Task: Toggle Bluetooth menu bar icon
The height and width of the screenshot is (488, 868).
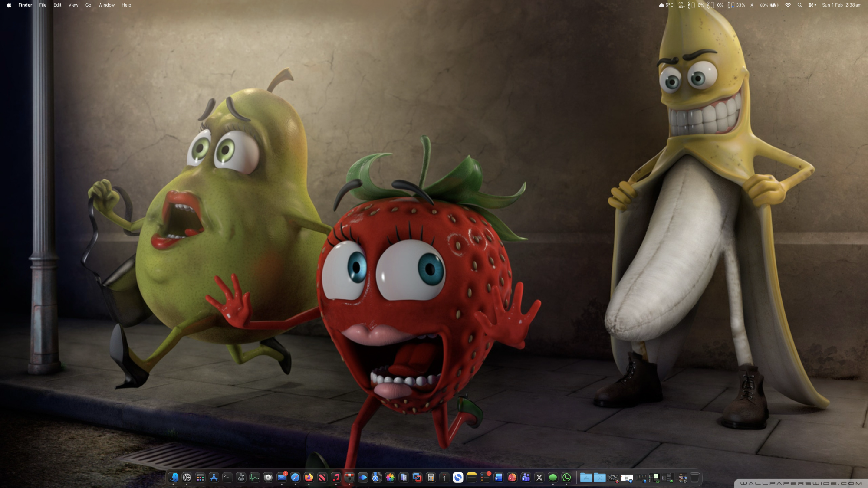Action: 752,5
